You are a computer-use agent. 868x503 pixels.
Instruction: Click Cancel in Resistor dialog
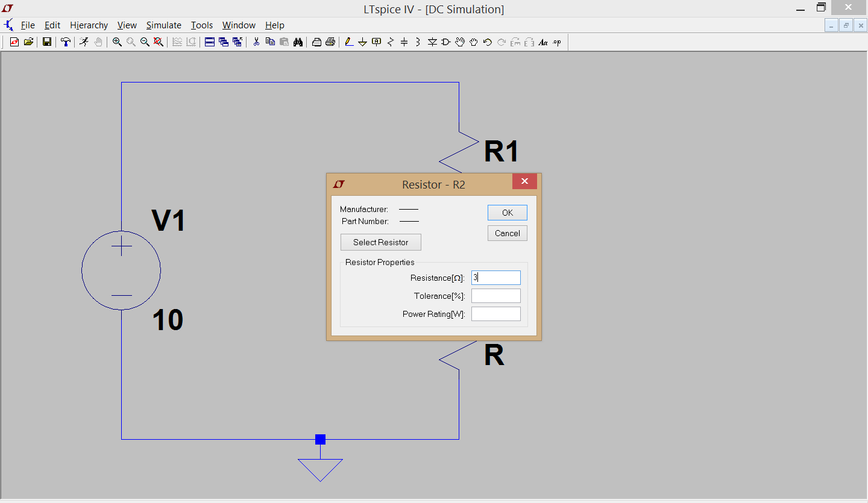[508, 233]
